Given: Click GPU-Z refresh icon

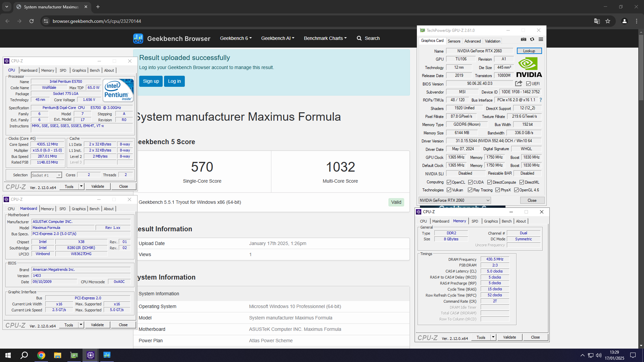Looking at the screenshot, I should pos(532,40).
